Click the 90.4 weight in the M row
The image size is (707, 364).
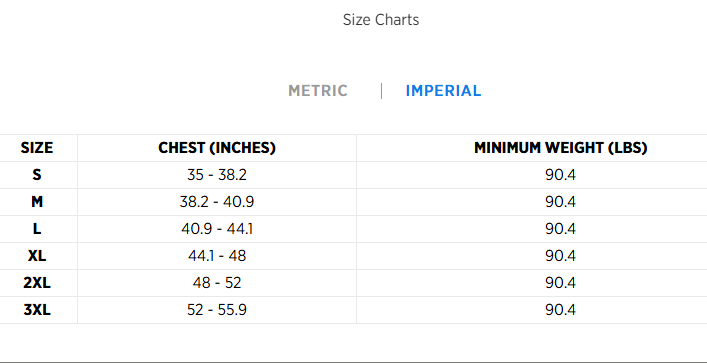(x=560, y=202)
